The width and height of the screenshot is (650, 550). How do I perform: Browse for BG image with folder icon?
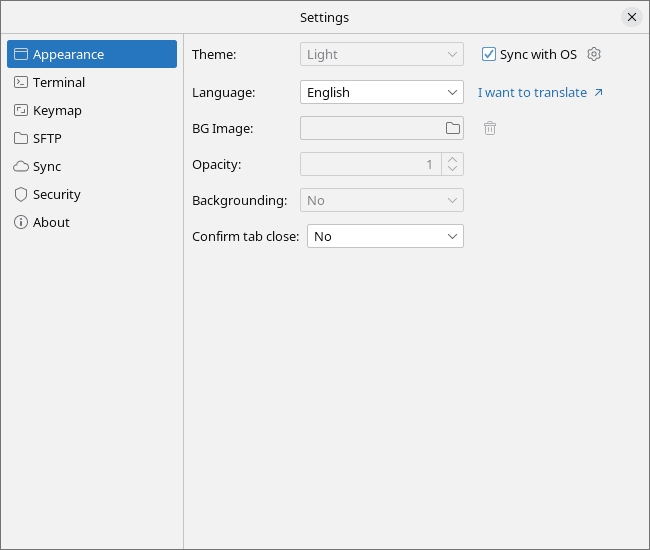453,128
